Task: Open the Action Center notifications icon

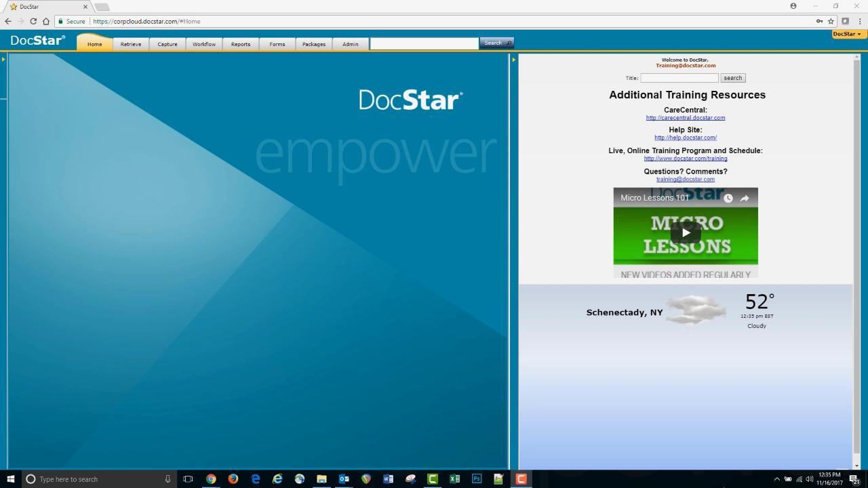Action: 854,479
